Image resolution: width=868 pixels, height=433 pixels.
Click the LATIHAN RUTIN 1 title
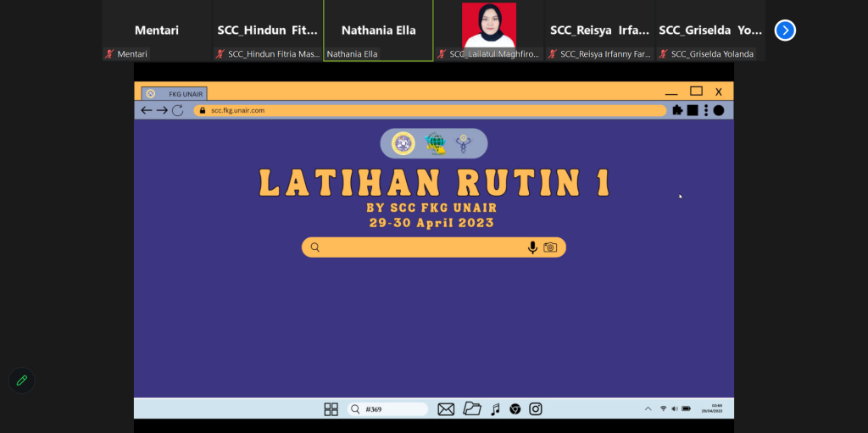[x=434, y=182]
